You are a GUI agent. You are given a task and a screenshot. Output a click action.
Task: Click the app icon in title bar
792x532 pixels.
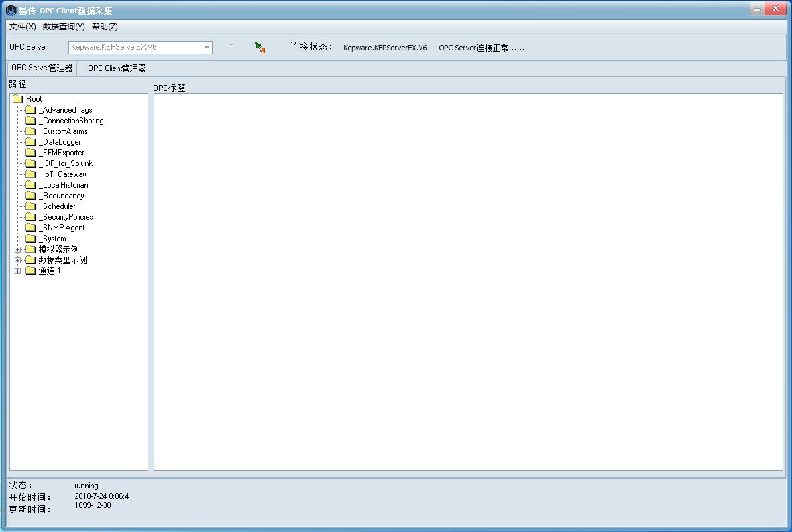(11, 10)
